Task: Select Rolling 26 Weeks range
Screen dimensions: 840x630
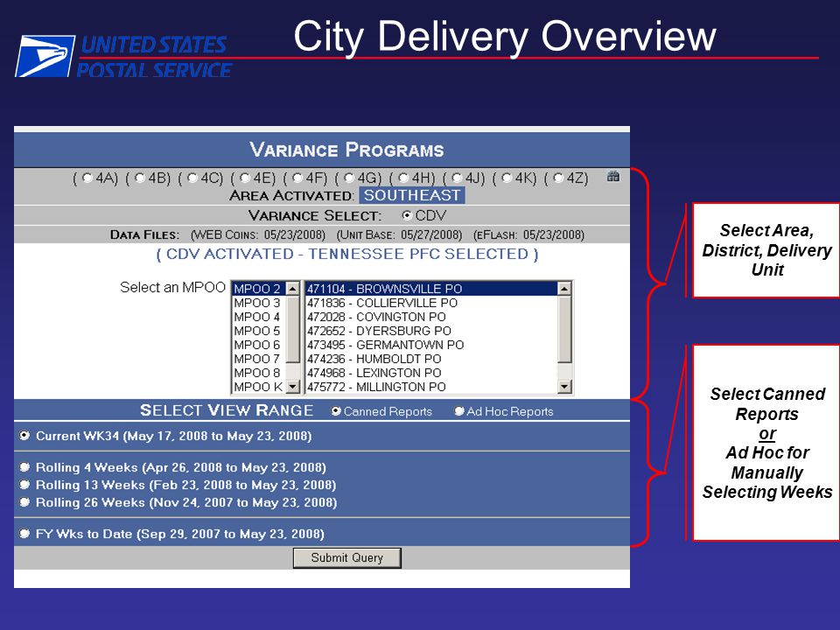Action: [x=24, y=502]
